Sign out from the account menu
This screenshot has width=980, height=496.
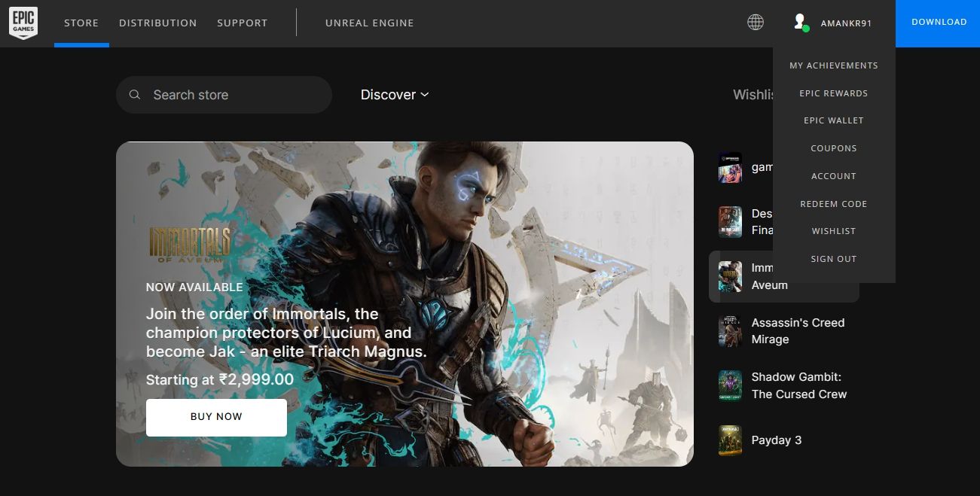[833, 259]
